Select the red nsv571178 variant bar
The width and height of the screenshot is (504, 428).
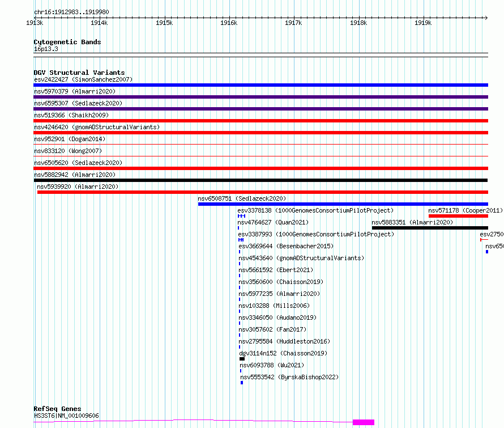pos(458,216)
